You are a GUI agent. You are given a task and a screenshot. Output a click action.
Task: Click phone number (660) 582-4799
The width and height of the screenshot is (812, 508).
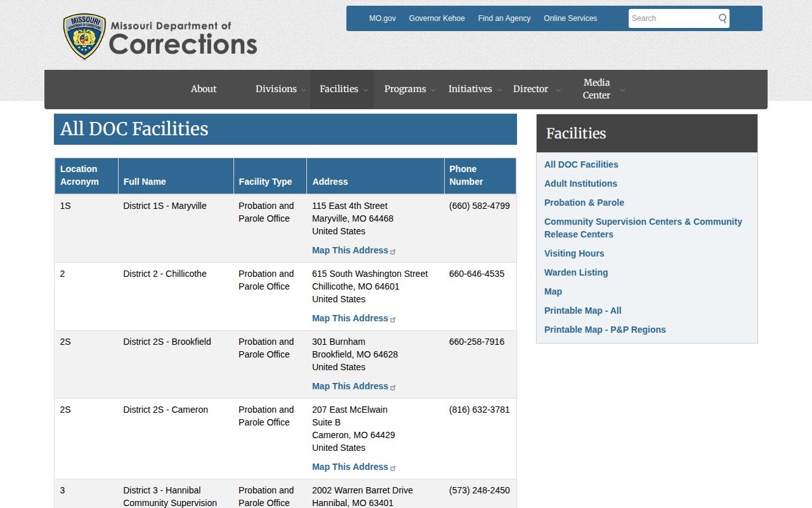[480, 206]
